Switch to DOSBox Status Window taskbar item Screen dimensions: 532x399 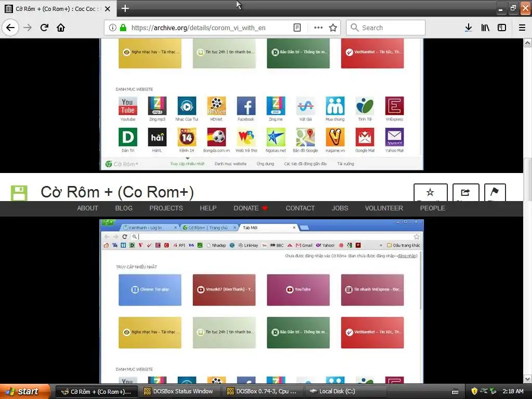[x=179, y=391]
